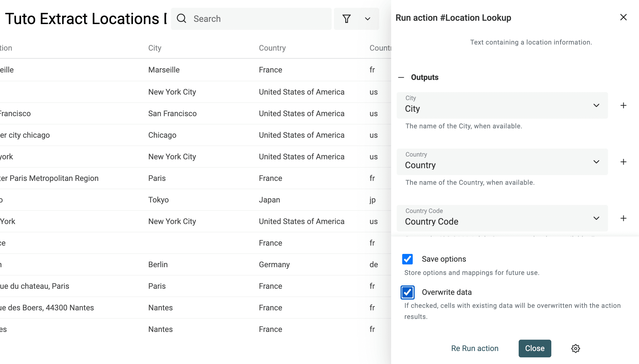This screenshot has width=639, height=364.
Task: Click the Berlin city cell
Action: tap(158, 264)
